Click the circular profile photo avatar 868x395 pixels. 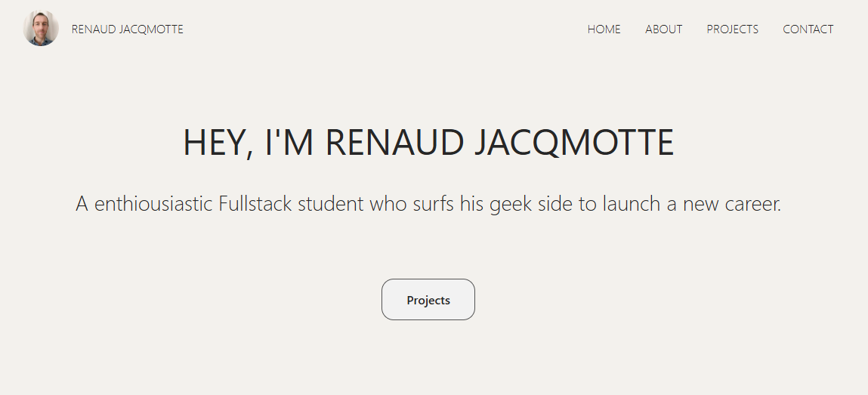41,29
